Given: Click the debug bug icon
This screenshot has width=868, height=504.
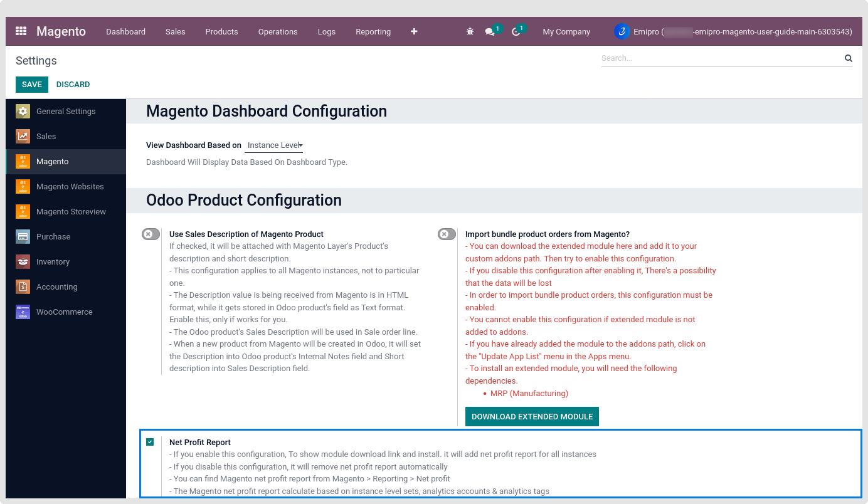Looking at the screenshot, I should click(470, 31).
